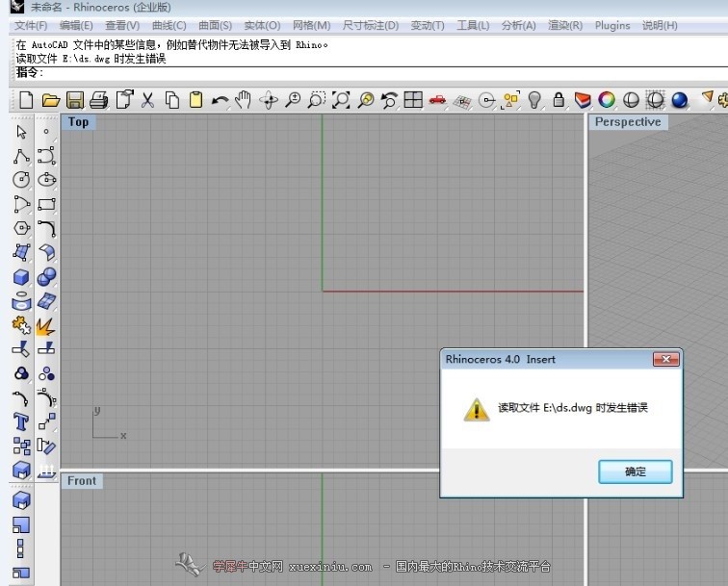The image size is (728, 586).
Task: Select the Text T tool
Action: click(21, 421)
